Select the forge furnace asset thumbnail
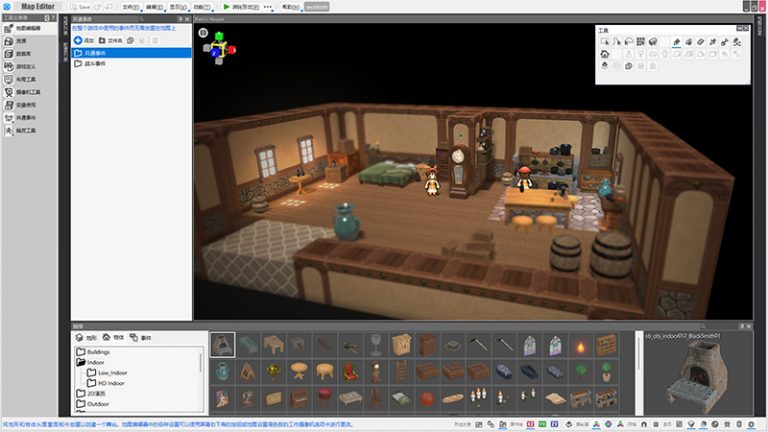768x432 pixels. [222, 345]
